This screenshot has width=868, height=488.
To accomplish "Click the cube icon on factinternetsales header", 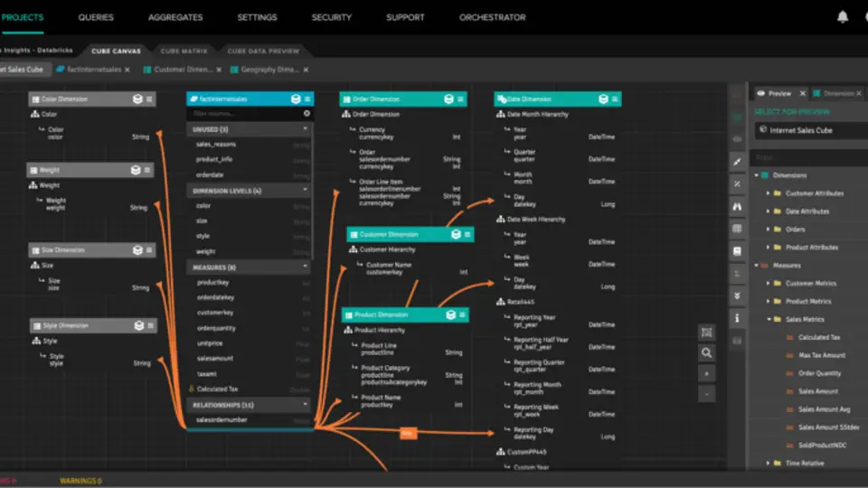I will (296, 99).
